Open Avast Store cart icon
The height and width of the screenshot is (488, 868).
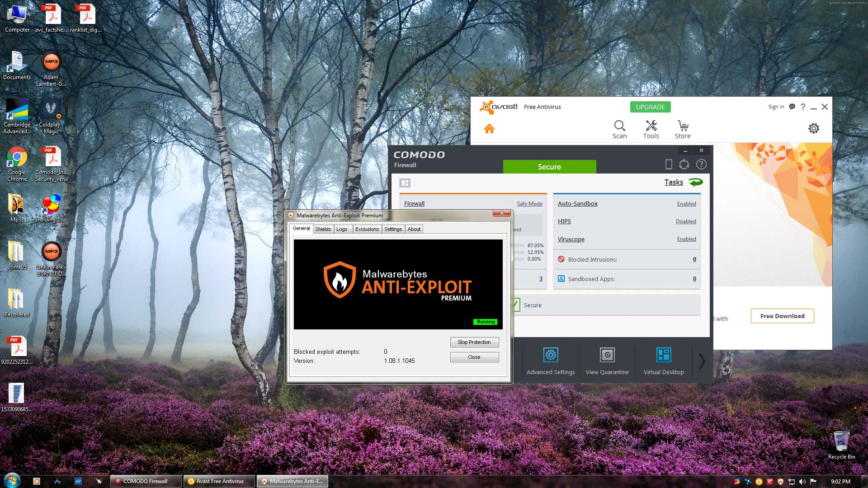tap(683, 129)
